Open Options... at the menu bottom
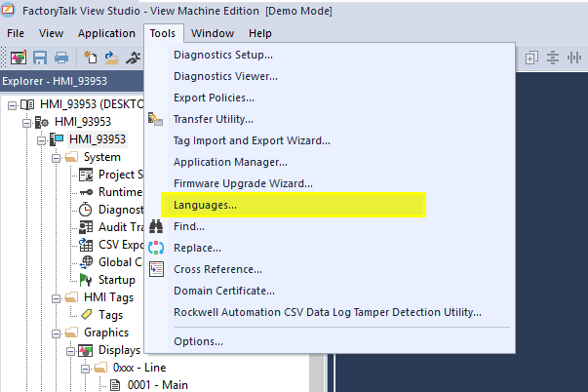 (x=330, y=341)
